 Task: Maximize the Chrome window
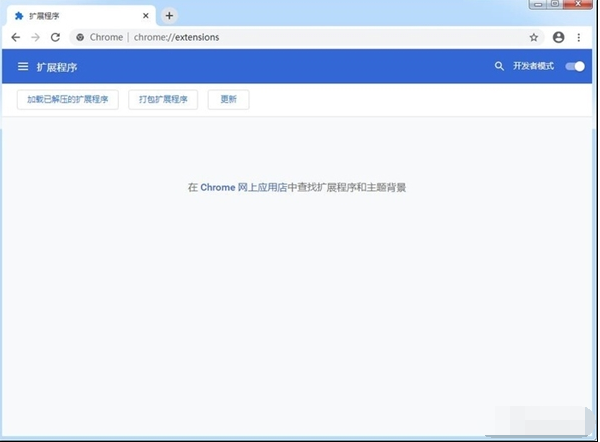[x=555, y=4]
